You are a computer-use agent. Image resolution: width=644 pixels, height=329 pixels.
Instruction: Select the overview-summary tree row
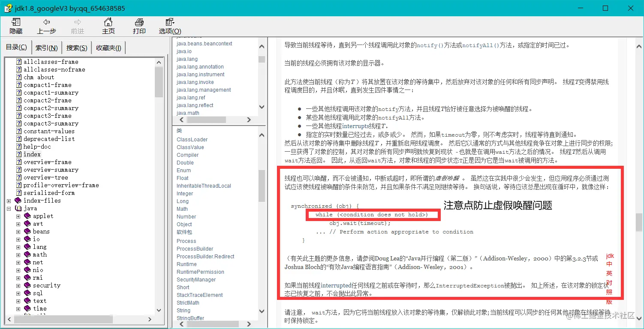pos(51,170)
